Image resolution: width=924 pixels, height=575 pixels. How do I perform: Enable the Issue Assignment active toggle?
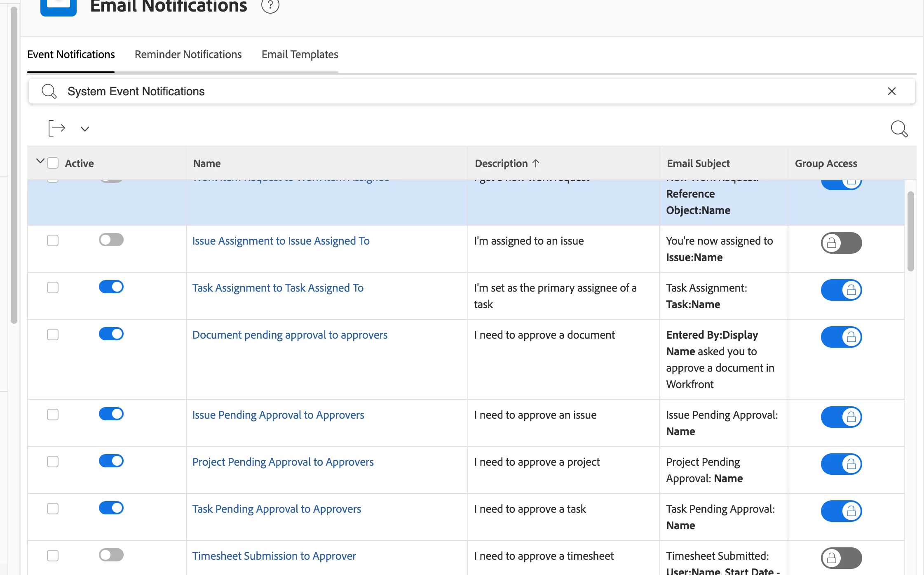tap(111, 240)
